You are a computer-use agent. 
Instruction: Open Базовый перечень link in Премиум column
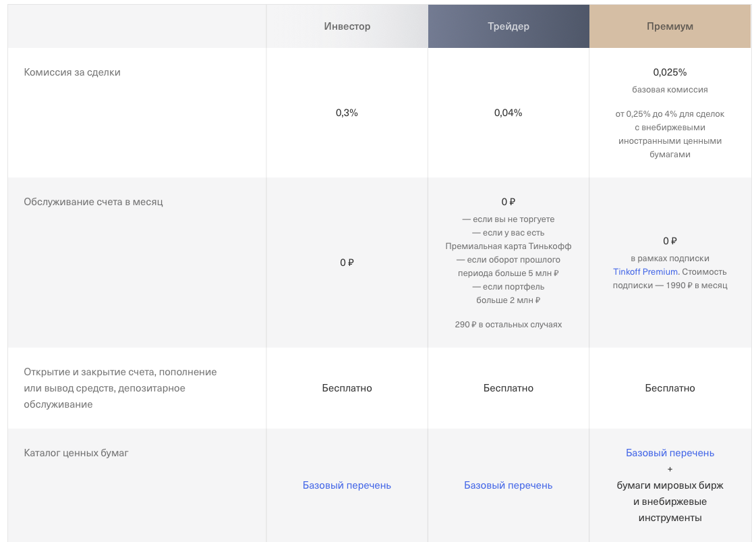point(670,453)
